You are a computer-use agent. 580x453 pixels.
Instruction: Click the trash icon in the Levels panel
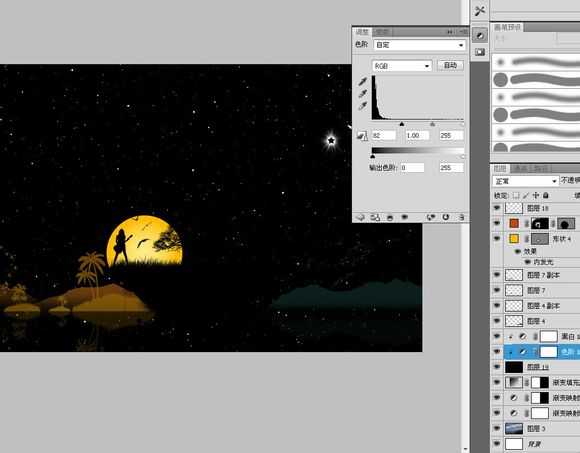(x=461, y=217)
